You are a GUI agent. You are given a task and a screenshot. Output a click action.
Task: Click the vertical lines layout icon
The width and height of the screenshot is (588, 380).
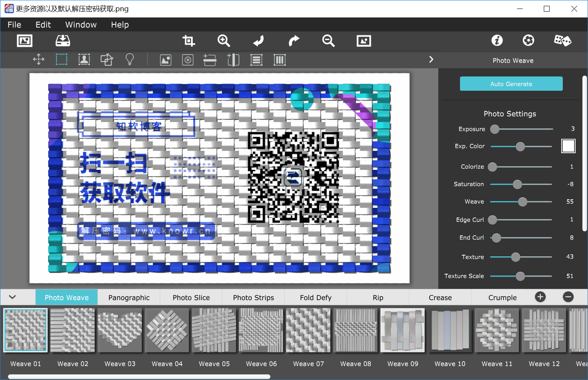pos(280,60)
